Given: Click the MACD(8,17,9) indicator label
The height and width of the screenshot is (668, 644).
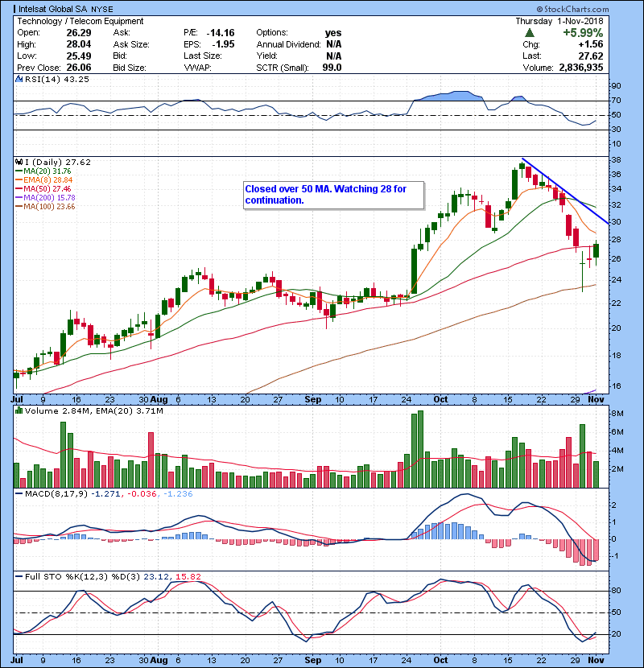Looking at the screenshot, I should pyautogui.click(x=56, y=493).
